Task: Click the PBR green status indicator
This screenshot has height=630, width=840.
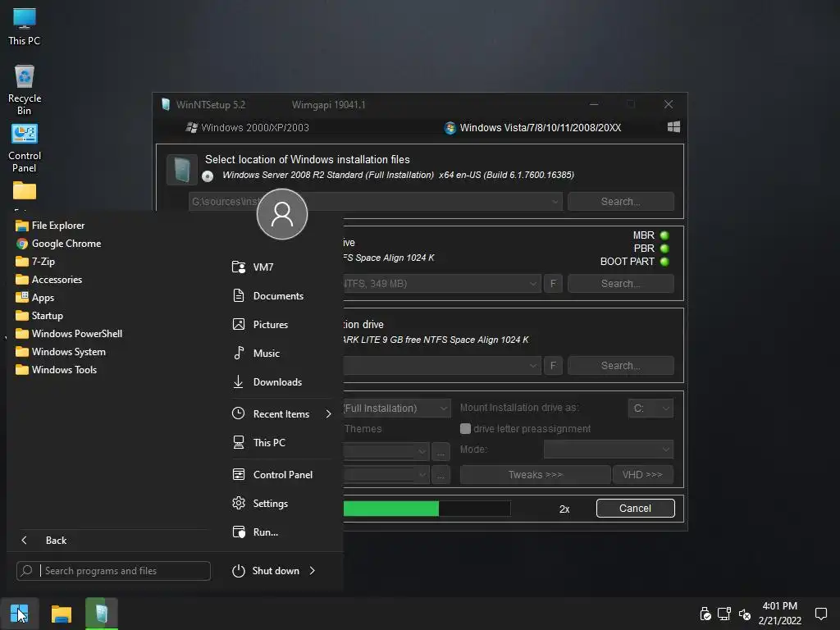Action: 664,249
